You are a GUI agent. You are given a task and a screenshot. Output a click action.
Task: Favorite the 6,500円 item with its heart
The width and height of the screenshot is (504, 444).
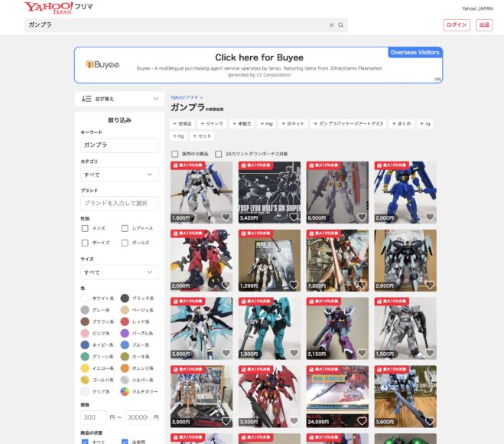362,217
